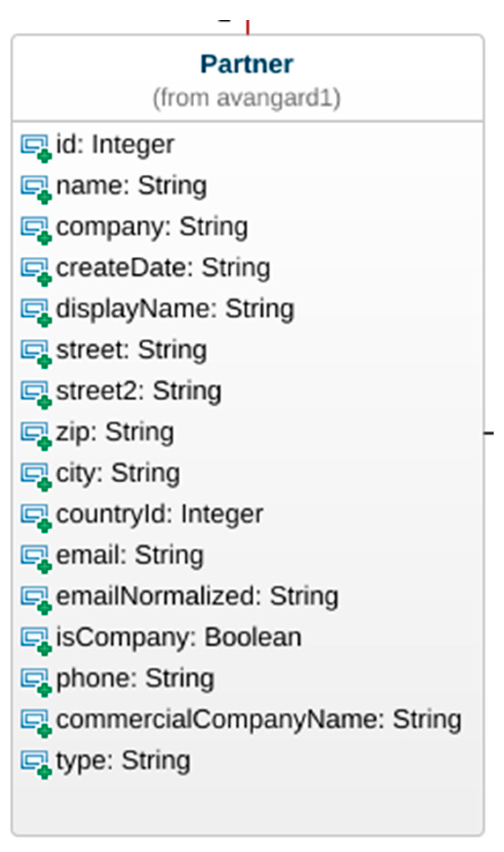Click the red association line above Partner
Image resolution: width=504 pixels, height=852 pixels.
[x=248, y=27]
